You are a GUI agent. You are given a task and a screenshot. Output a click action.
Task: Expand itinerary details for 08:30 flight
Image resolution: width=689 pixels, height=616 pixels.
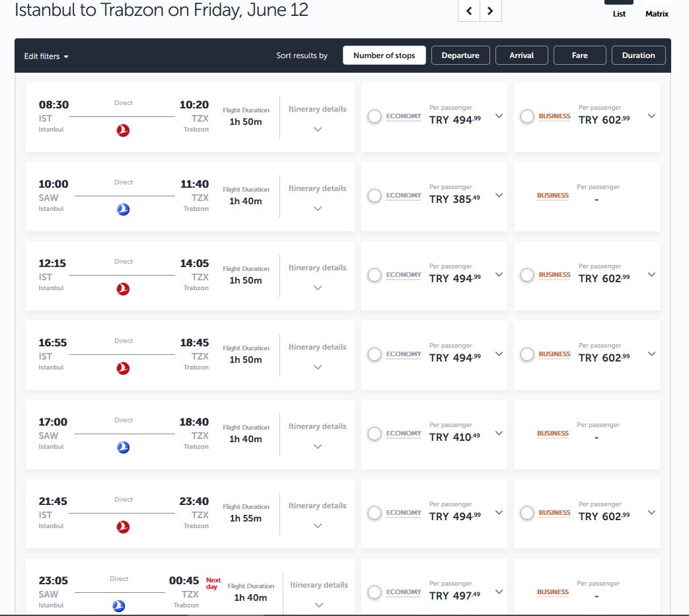pyautogui.click(x=318, y=130)
